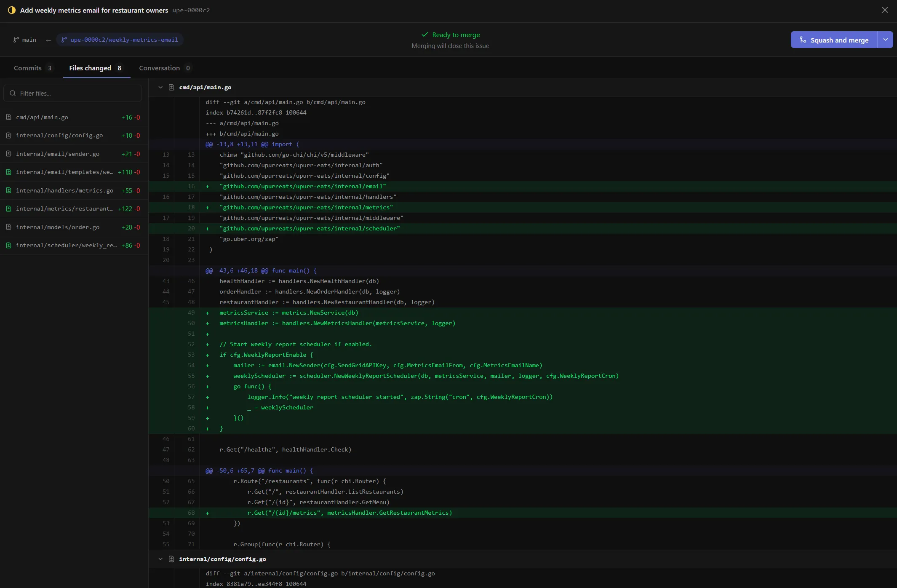Open internal/email/templates file entry in list
This screenshot has height=588, width=897.
coord(74,172)
